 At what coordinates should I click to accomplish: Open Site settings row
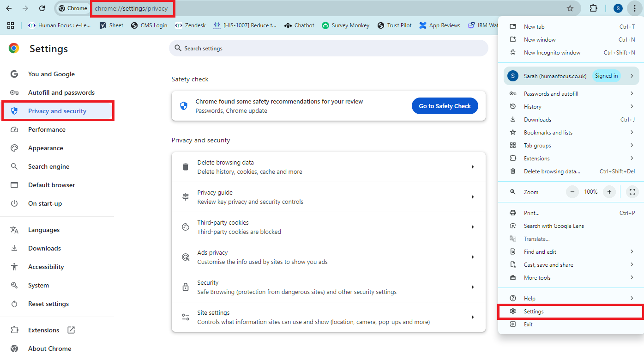328,317
